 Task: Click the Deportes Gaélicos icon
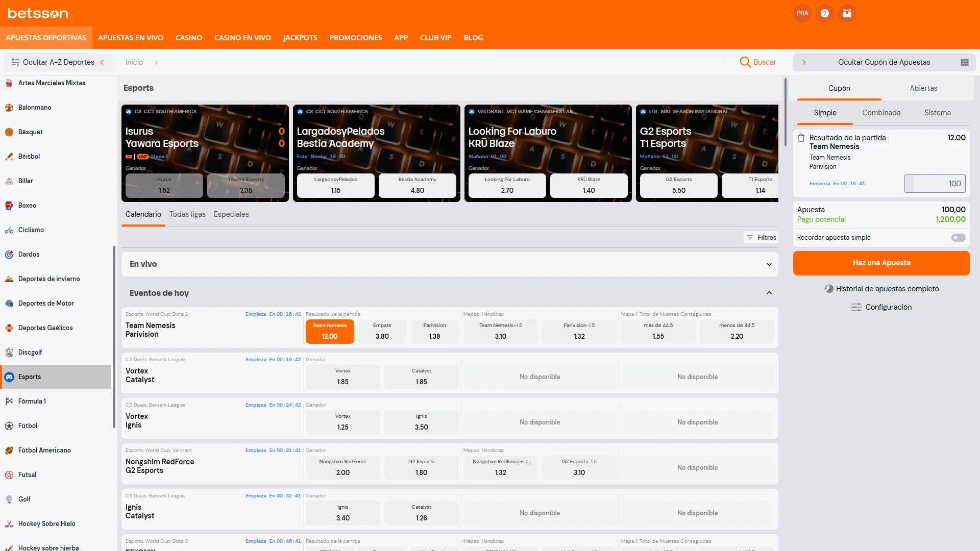pos(9,328)
